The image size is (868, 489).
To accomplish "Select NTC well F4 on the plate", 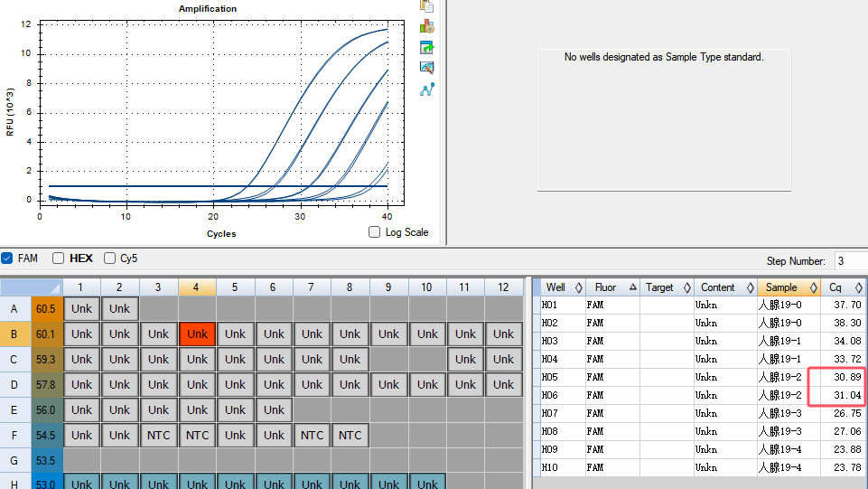I will 197,436.
